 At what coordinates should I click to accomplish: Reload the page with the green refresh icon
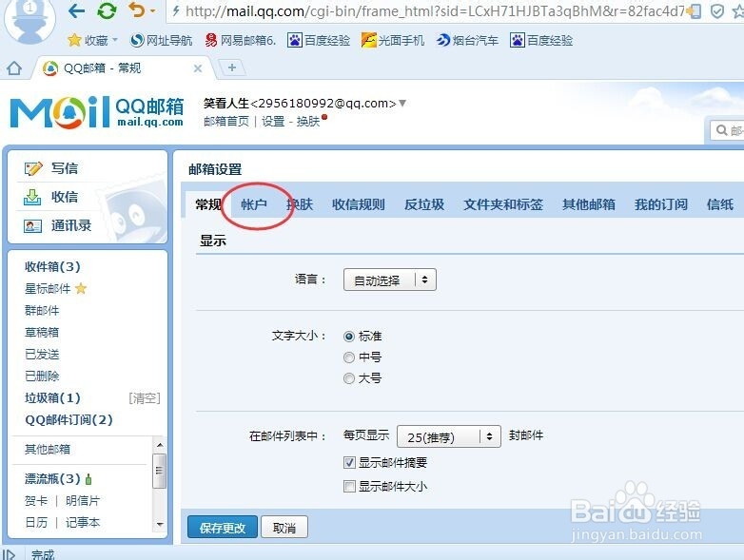coord(107,10)
